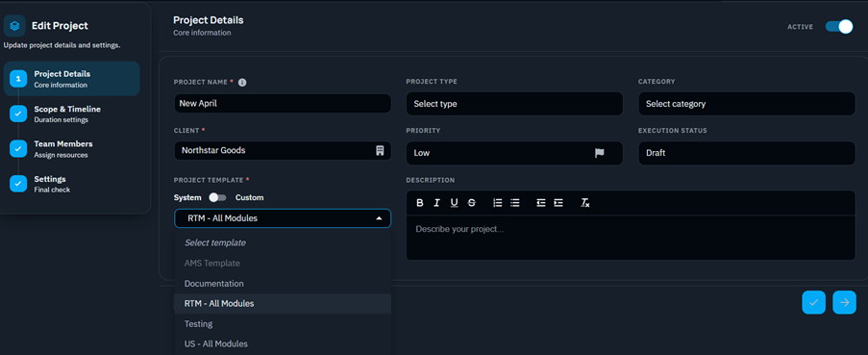Click the right arrow next button

click(x=844, y=302)
